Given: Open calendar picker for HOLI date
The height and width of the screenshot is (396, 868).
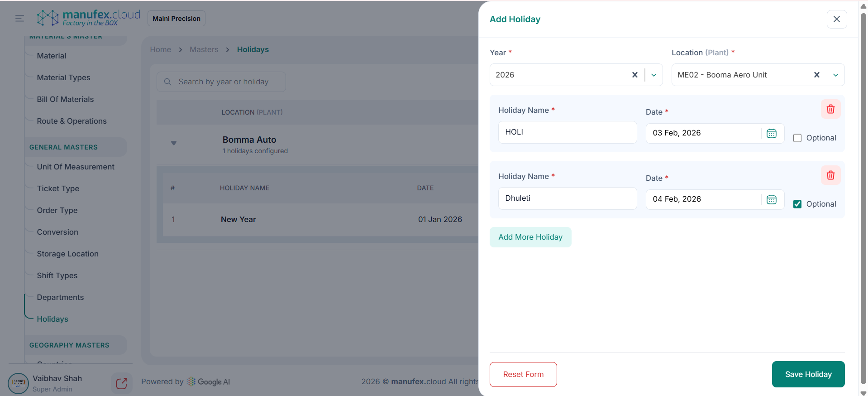Looking at the screenshot, I should [772, 133].
